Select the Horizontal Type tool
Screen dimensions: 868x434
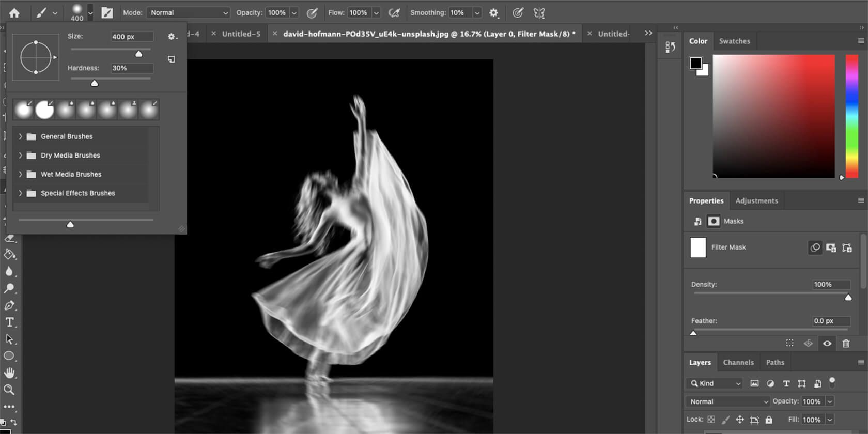[9, 322]
